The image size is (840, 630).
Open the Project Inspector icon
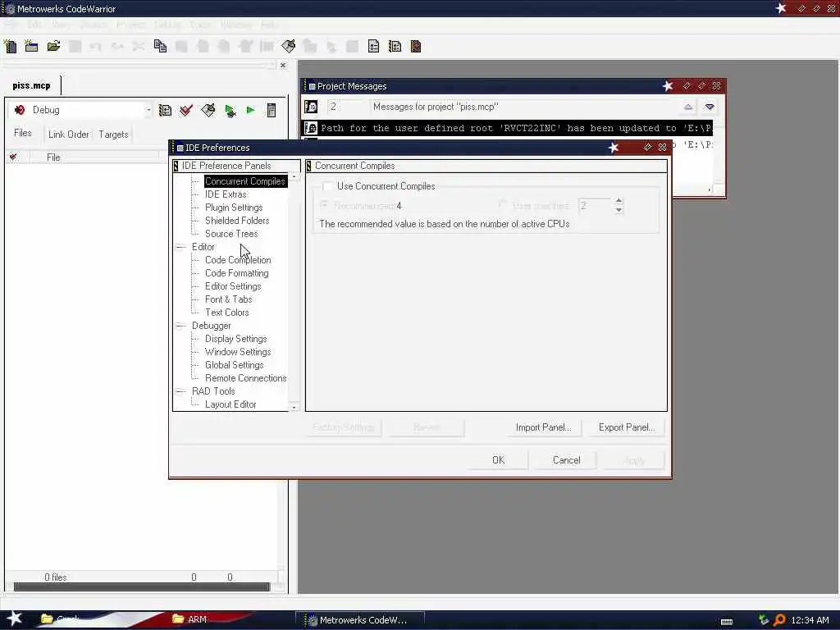[272, 111]
